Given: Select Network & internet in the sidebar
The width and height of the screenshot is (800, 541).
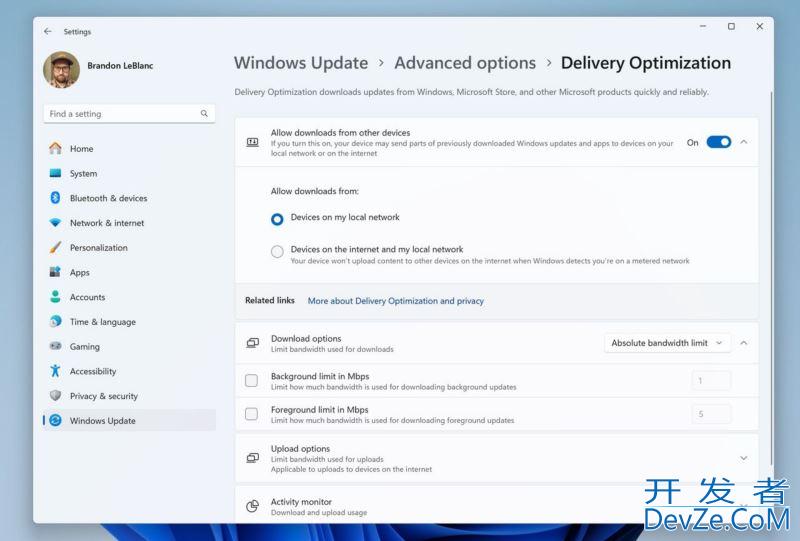Looking at the screenshot, I should 107,223.
